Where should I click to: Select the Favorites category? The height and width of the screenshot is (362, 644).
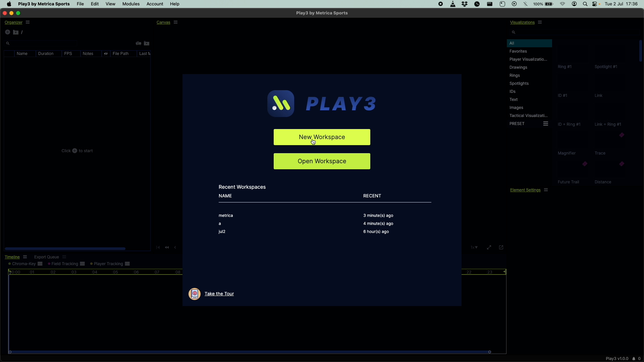tap(529, 51)
